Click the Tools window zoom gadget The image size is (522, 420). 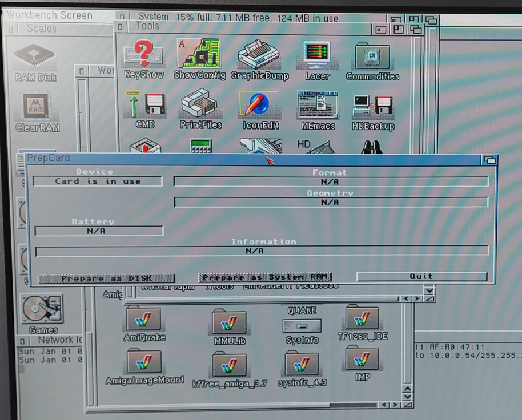(398, 29)
